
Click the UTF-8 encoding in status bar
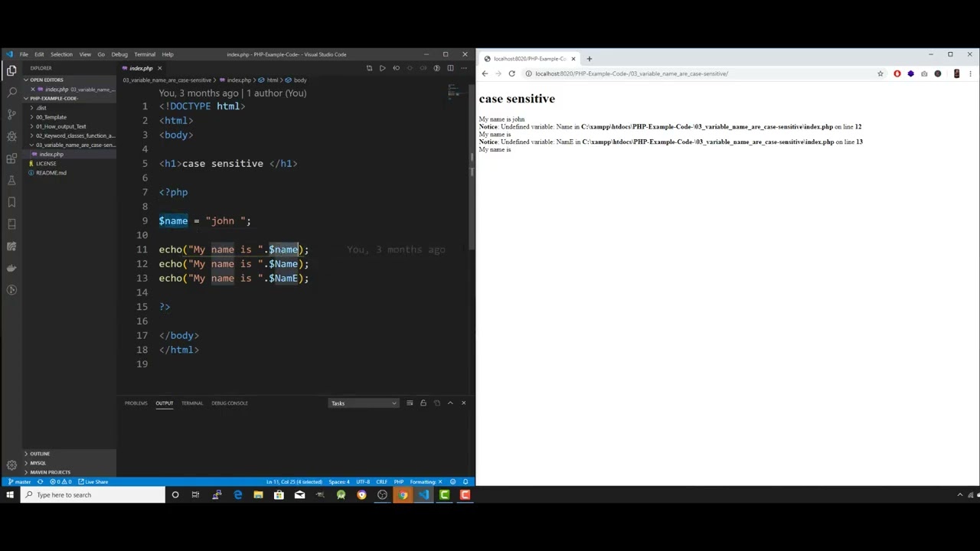coord(363,482)
